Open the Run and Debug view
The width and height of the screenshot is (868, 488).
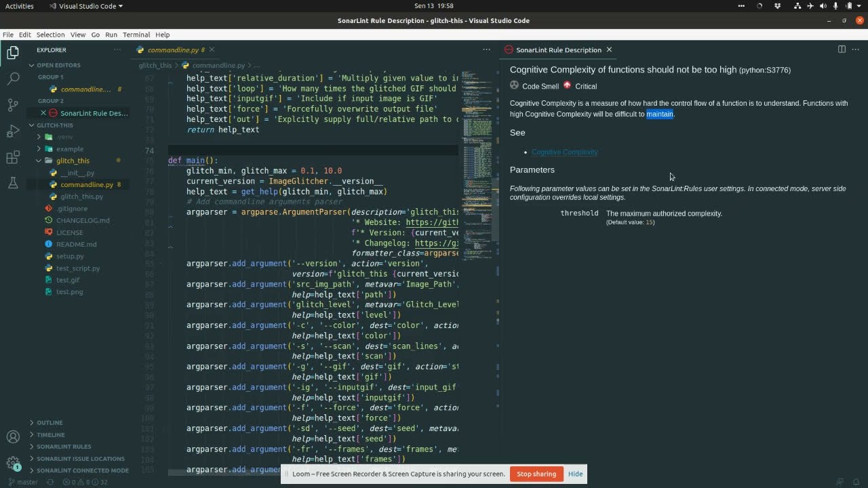coord(13,131)
